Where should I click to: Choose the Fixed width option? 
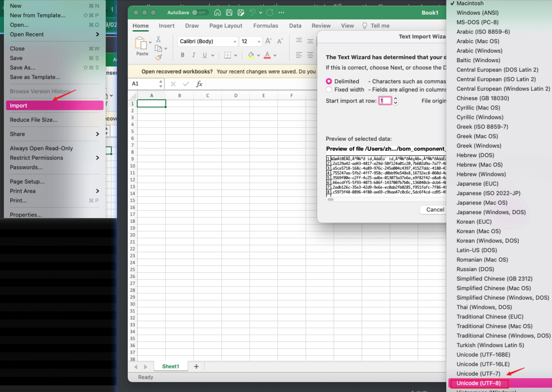point(329,89)
